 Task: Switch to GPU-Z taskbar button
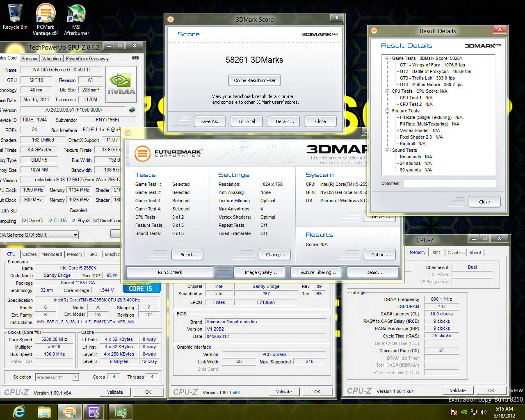(120, 411)
